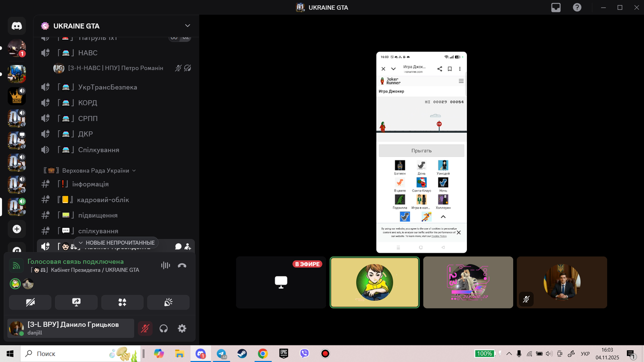Select the В цвете game character icon
The height and width of the screenshot is (362, 644).
click(x=400, y=183)
